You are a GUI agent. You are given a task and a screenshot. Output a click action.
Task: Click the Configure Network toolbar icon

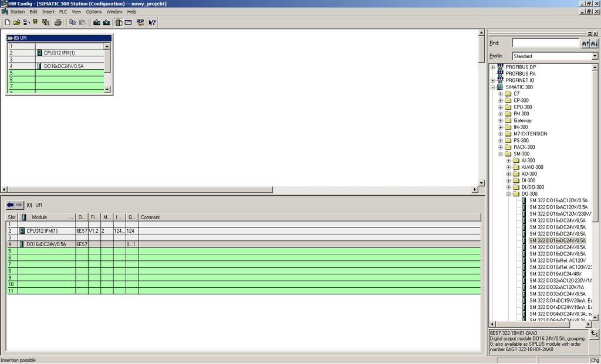pyautogui.click(x=140, y=23)
